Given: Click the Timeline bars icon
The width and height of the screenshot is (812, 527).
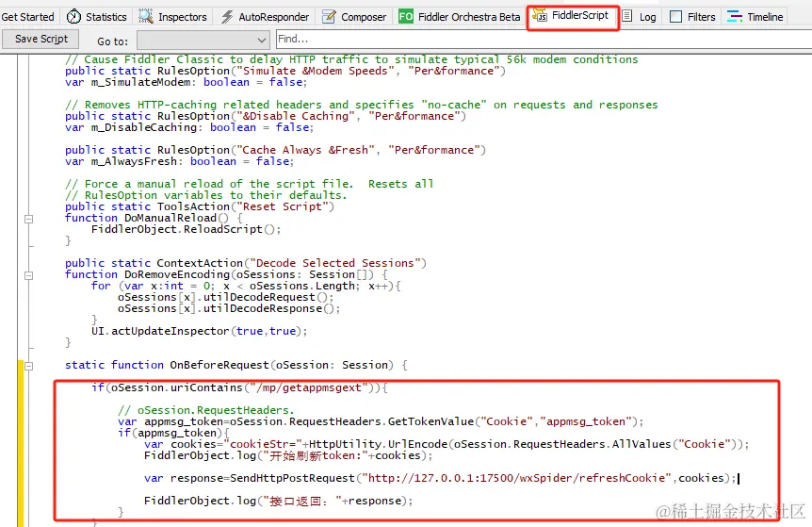Looking at the screenshot, I should click(735, 17).
